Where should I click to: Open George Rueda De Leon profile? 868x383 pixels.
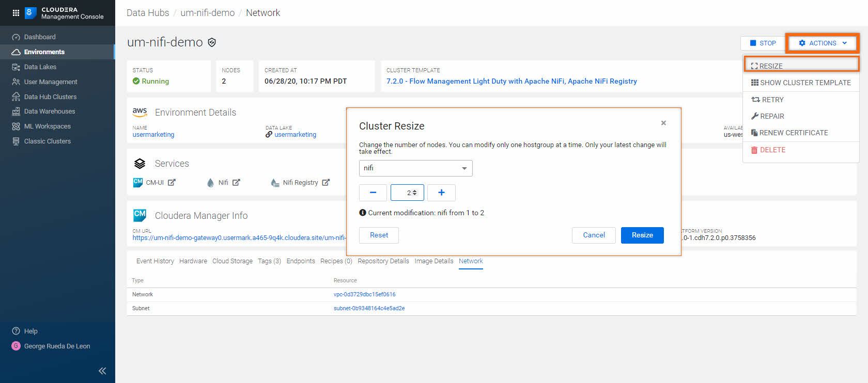coord(57,346)
